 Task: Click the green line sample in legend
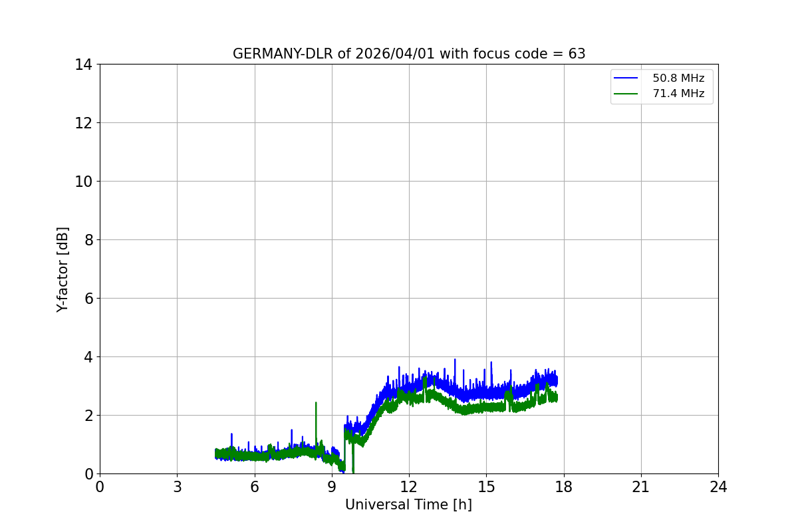coord(626,94)
